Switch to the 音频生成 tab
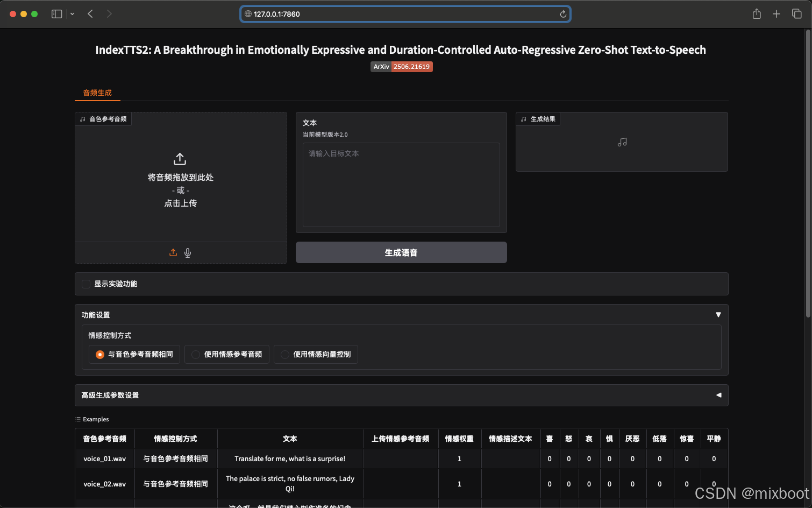This screenshot has height=508, width=812. [97, 93]
